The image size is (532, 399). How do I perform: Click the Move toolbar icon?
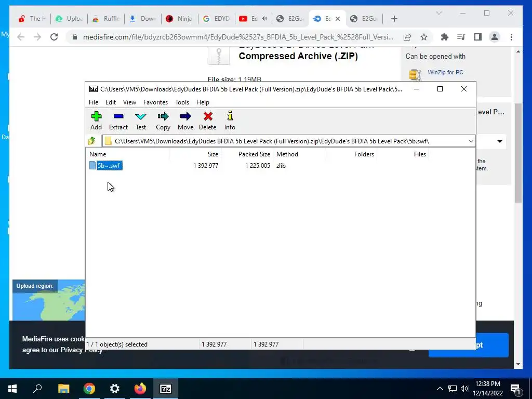[185, 121]
